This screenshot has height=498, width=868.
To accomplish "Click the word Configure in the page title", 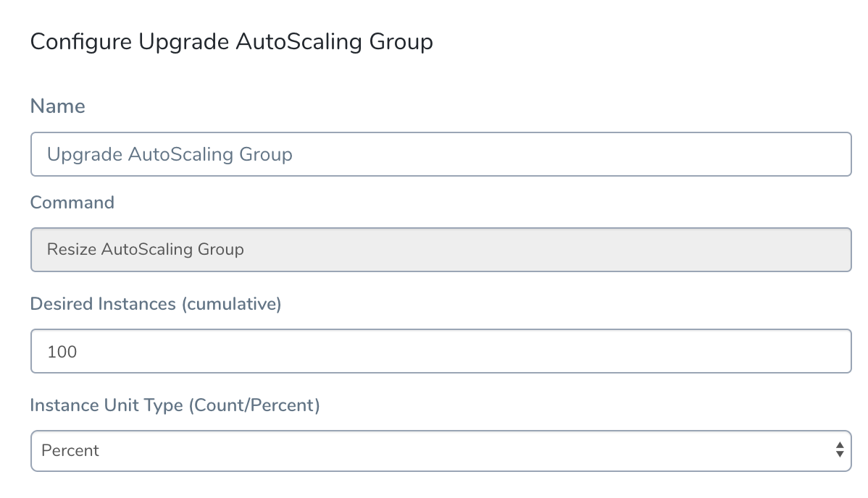I will pos(81,42).
